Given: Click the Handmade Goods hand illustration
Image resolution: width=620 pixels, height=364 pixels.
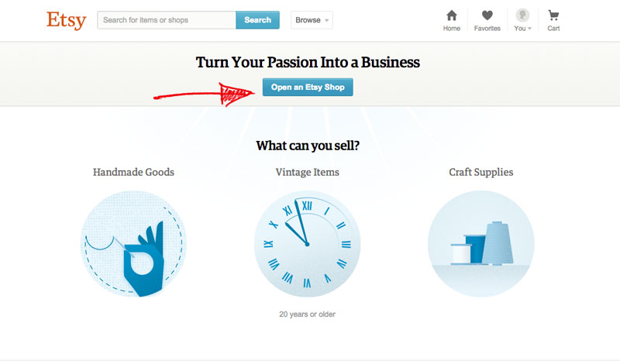Looking at the screenshot, I should pos(133,244).
